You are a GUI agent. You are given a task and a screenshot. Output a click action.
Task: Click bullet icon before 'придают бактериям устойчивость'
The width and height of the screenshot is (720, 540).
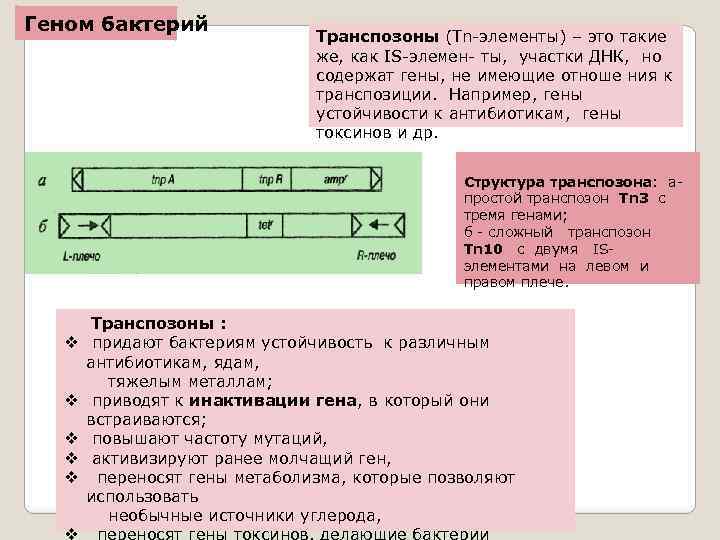click(x=72, y=342)
